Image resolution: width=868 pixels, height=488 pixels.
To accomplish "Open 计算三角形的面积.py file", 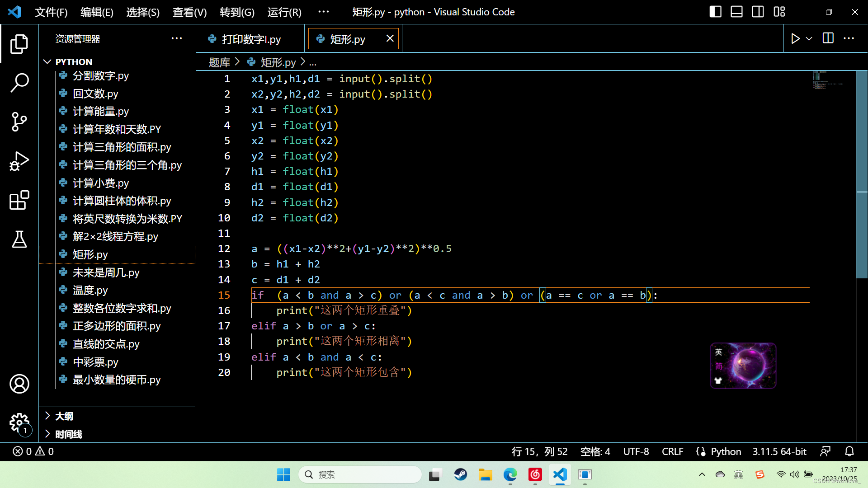I will [x=122, y=147].
